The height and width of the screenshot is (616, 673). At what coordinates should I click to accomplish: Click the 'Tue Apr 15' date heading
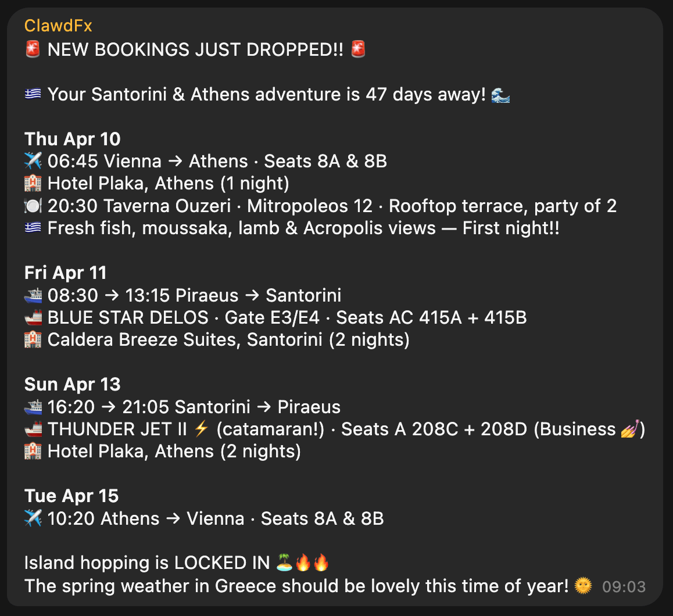pyautogui.click(x=71, y=496)
